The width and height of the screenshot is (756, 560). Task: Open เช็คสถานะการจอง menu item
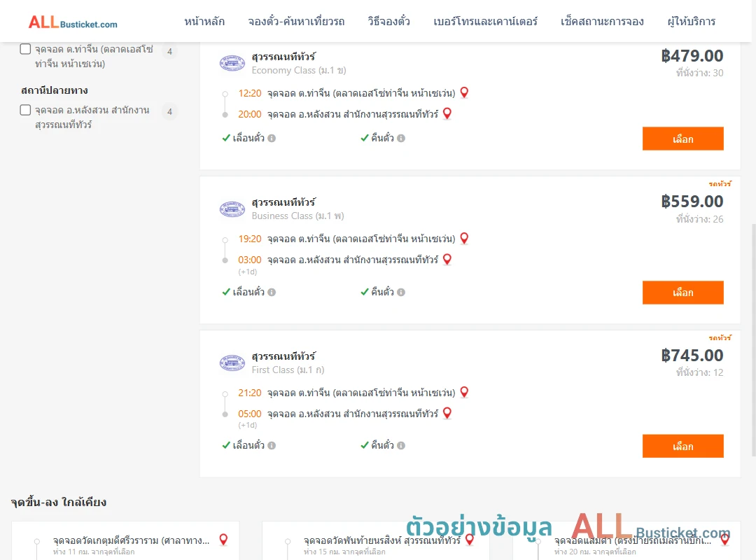(x=602, y=22)
